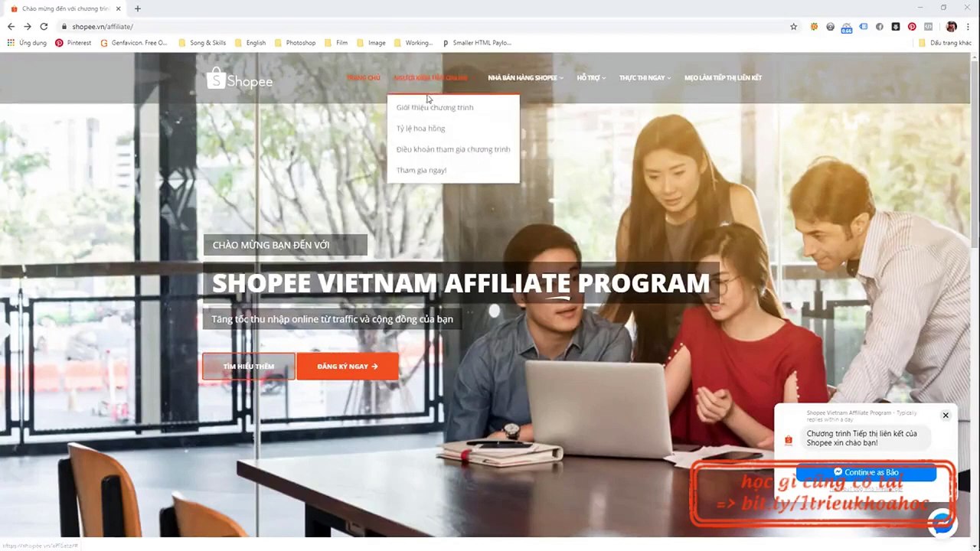The image size is (980, 551).
Task: Open the Working bookmark folder
Action: [x=413, y=43]
